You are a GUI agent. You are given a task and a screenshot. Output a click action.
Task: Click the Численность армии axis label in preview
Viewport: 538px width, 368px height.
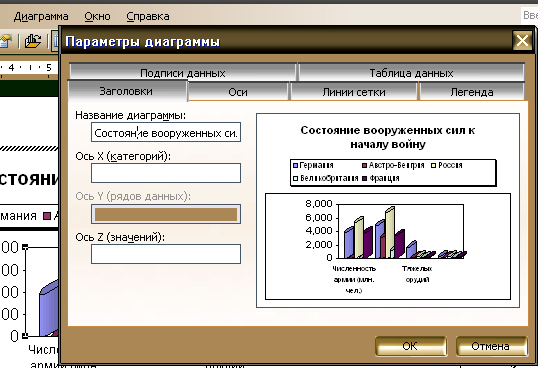point(354,279)
